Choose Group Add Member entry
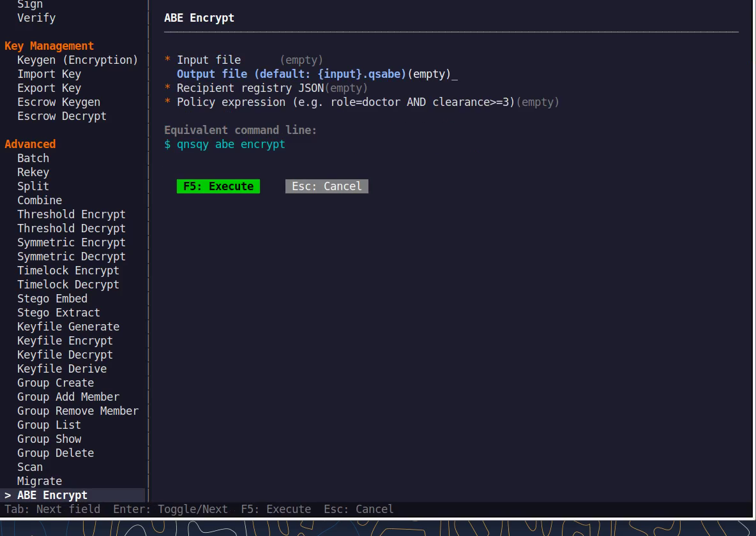 point(68,396)
